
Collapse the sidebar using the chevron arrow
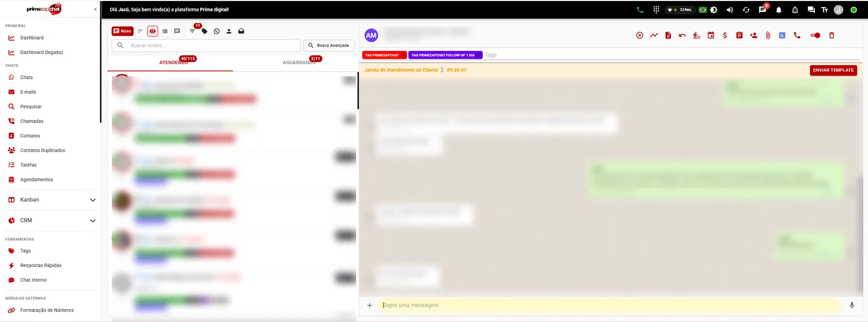tap(95, 9)
